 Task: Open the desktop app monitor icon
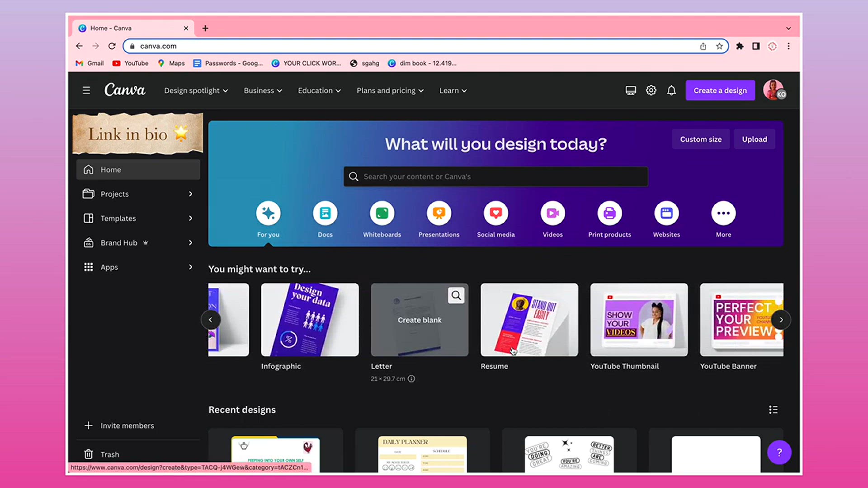click(x=631, y=90)
